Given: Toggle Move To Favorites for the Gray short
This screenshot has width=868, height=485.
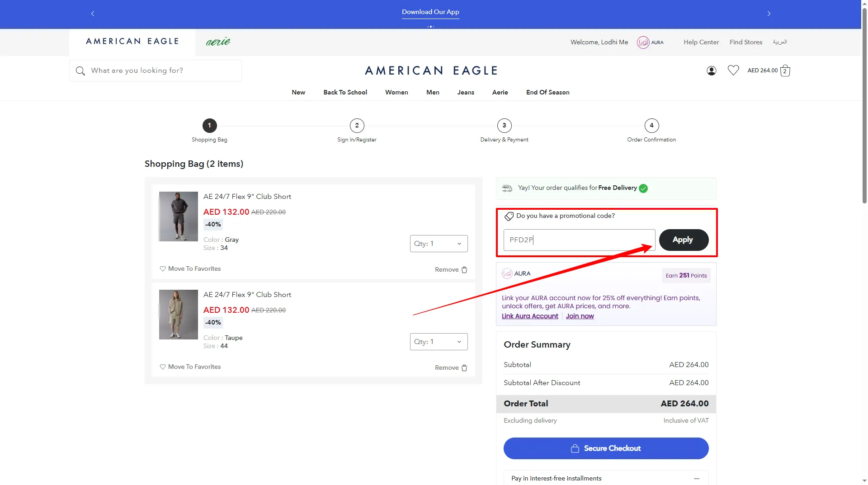Looking at the screenshot, I should pos(190,268).
